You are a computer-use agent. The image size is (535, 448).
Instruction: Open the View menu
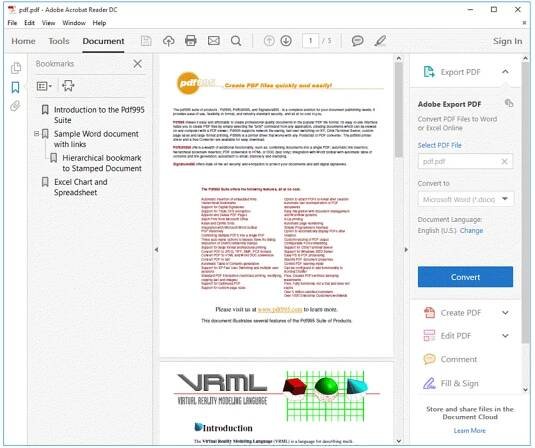pos(48,23)
